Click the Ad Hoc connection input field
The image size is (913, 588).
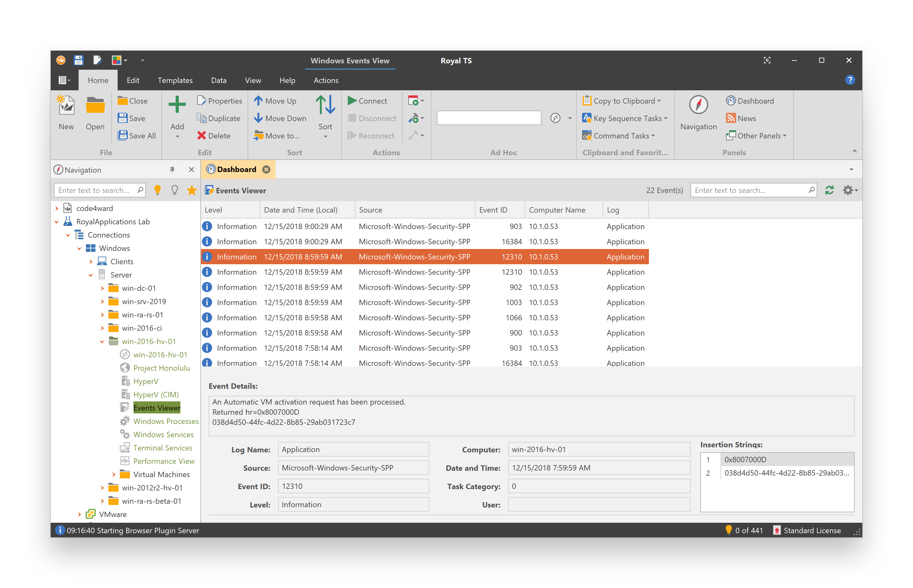point(488,118)
